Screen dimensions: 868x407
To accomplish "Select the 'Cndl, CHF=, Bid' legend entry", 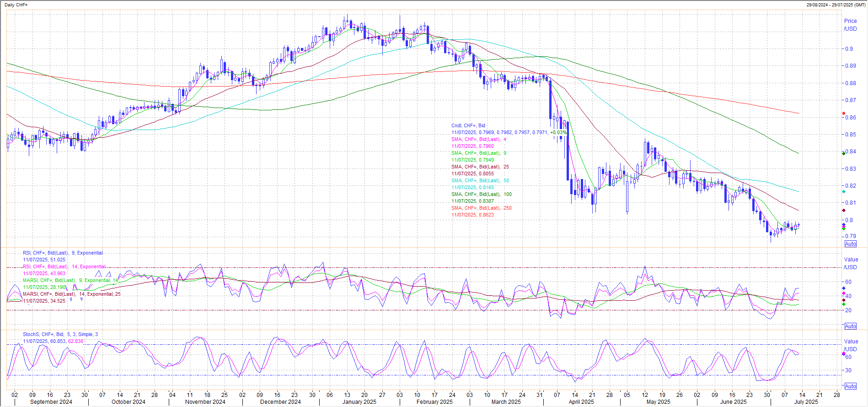I will [x=468, y=125].
